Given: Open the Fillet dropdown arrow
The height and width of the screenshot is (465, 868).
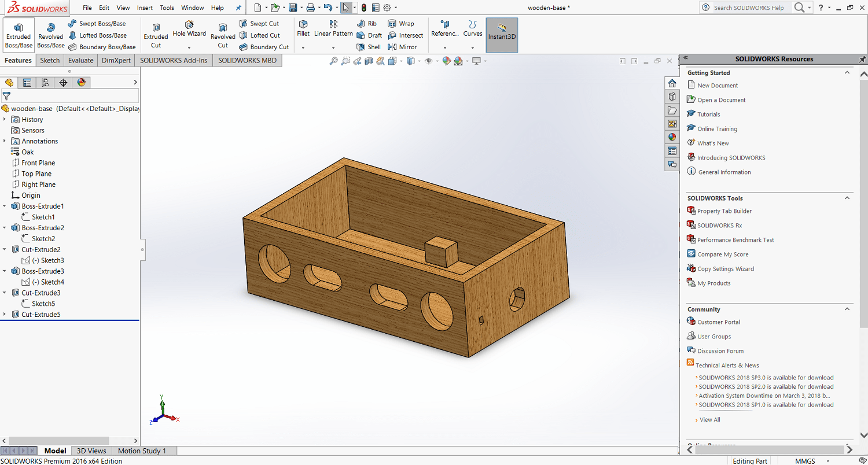Looking at the screenshot, I should 303,48.
